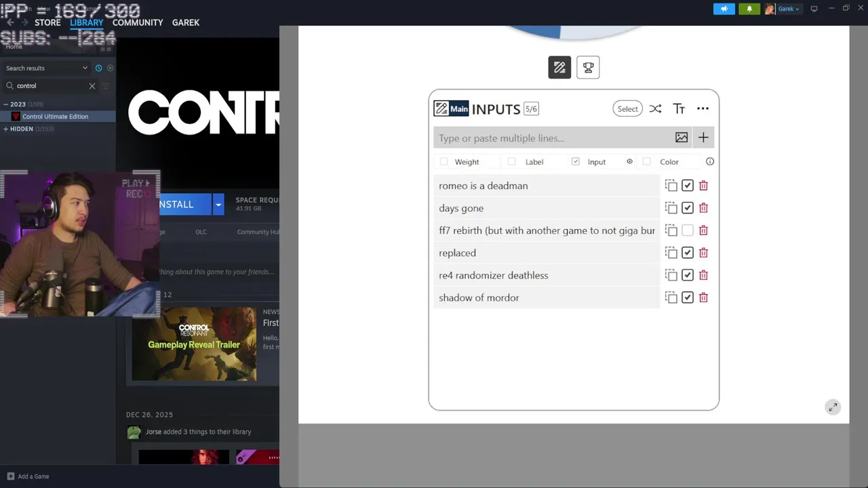This screenshot has width=868, height=488.
Task: Focus the 'Type or paste multiple lines' field
Action: (x=552, y=138)
